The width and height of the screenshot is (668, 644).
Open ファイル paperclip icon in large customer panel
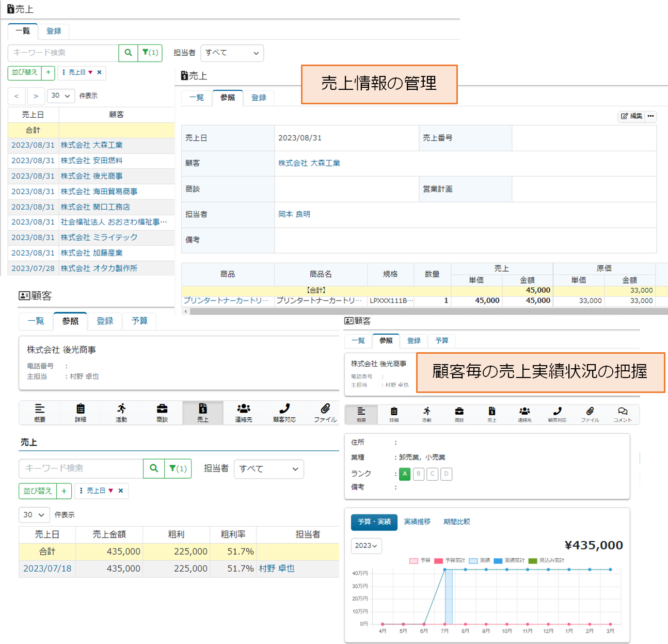click(x=325, y=413)
